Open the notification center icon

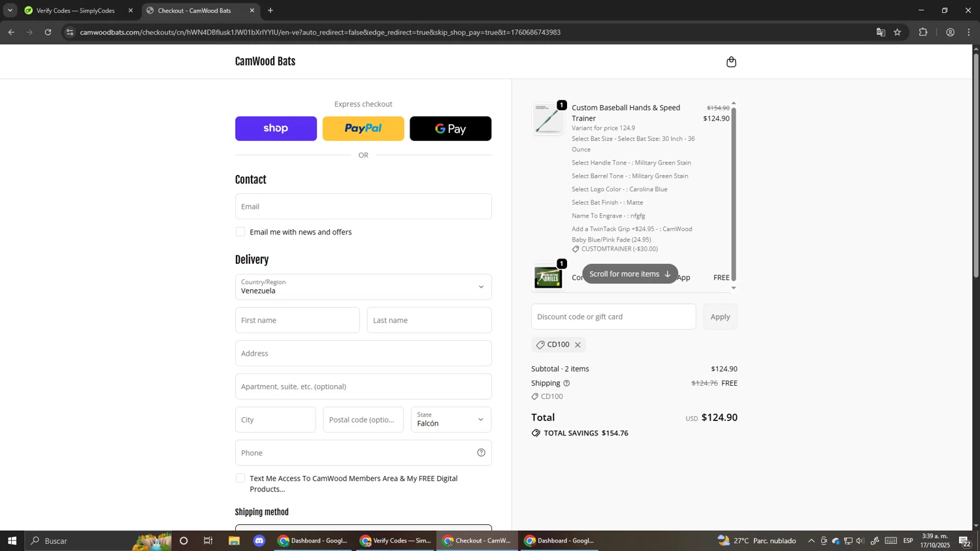pyautogui.click(x=964, y=541)
